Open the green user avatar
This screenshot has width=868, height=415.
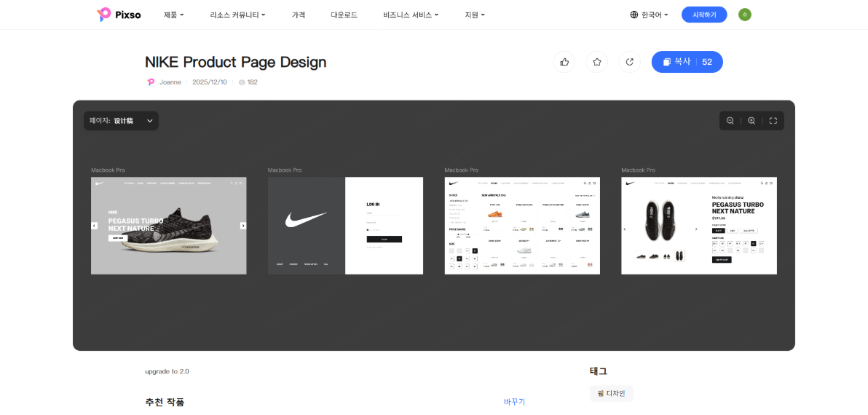744,15
